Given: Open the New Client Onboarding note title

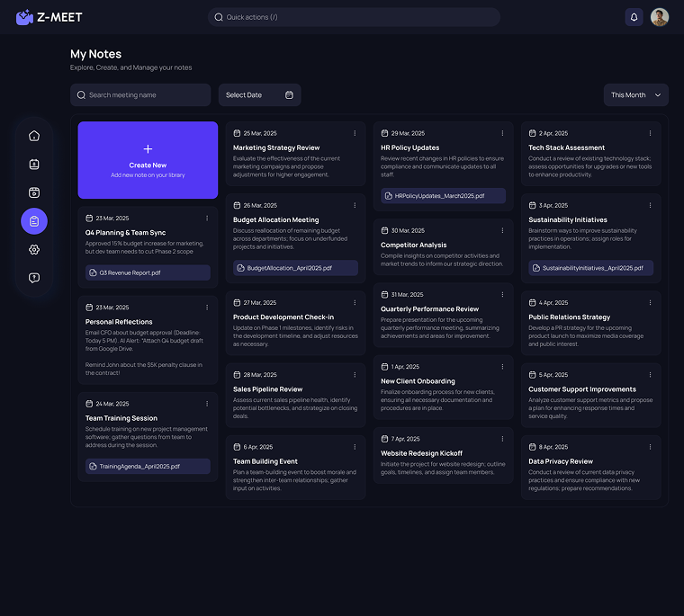Looking at the screenshot, I should (418, 381).
